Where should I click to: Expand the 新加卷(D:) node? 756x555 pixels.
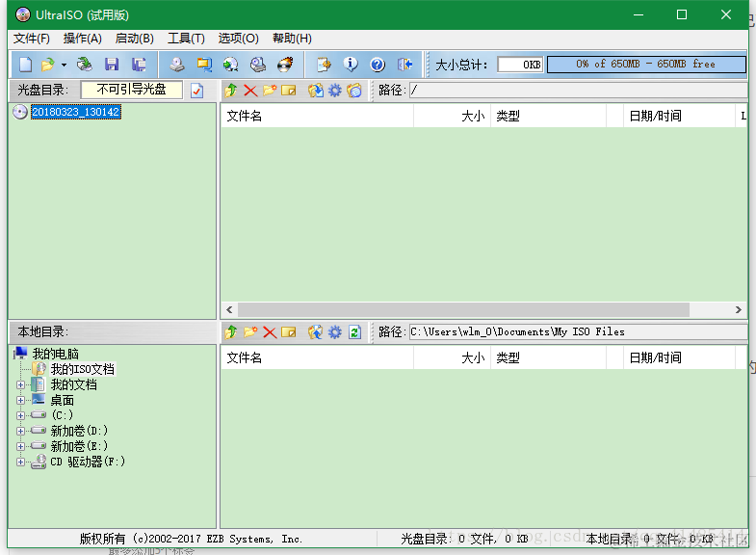click(x=20, y=431)
